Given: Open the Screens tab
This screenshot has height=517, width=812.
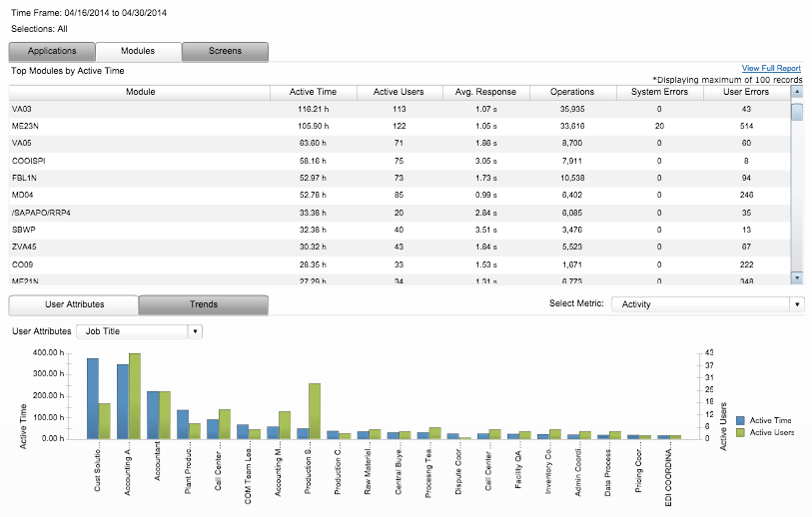Looking at the screenshot, I should (225, 51).
